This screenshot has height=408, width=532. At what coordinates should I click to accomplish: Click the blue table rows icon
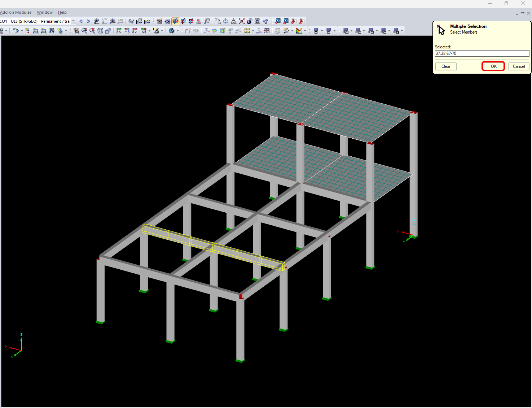pos(267,31)
